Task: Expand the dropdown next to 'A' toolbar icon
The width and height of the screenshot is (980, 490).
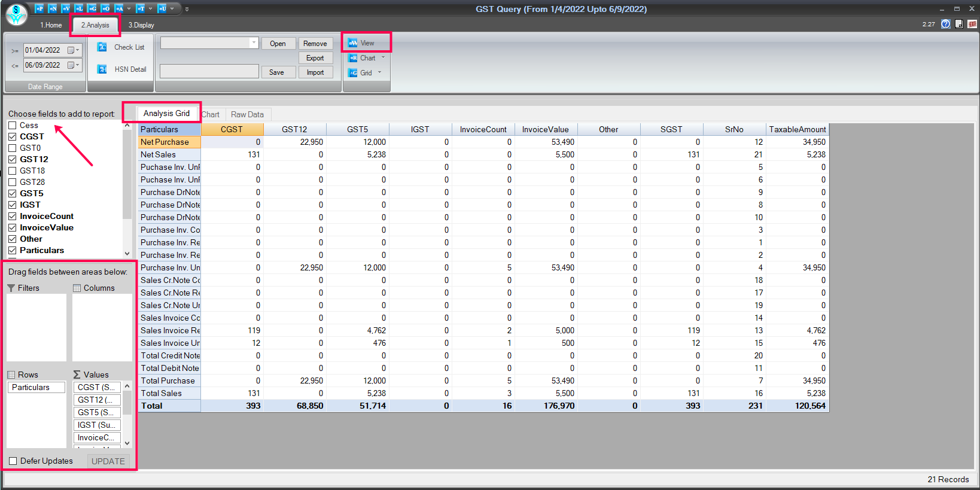Action: tap(129, 8)
